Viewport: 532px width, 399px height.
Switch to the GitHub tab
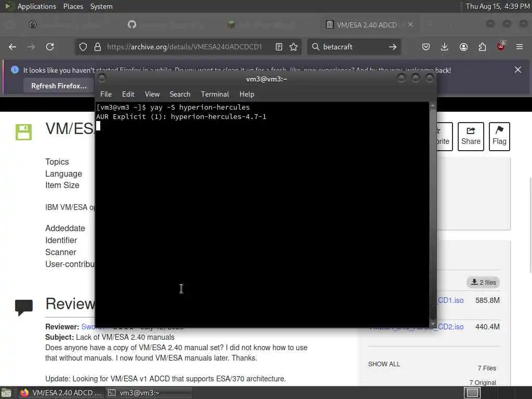132,24
